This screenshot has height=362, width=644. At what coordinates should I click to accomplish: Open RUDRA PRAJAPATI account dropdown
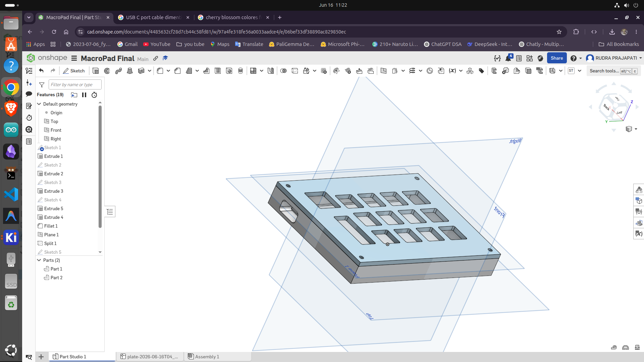tap(614, 58)
